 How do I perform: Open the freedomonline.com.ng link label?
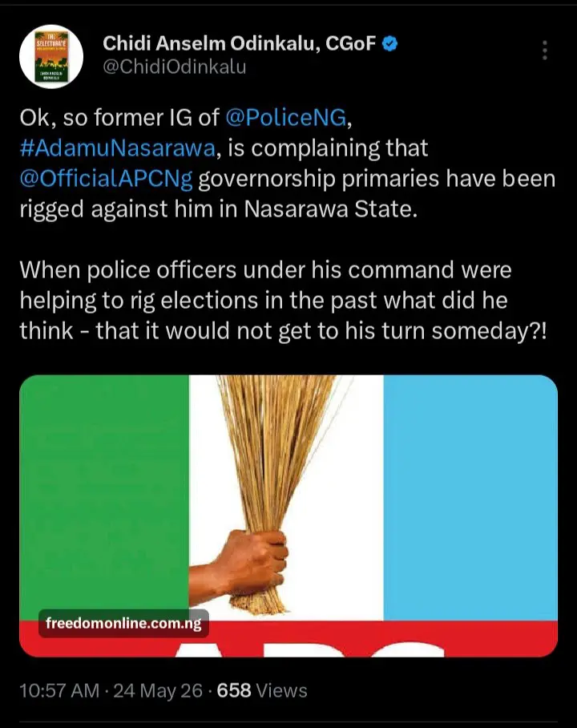123,623
